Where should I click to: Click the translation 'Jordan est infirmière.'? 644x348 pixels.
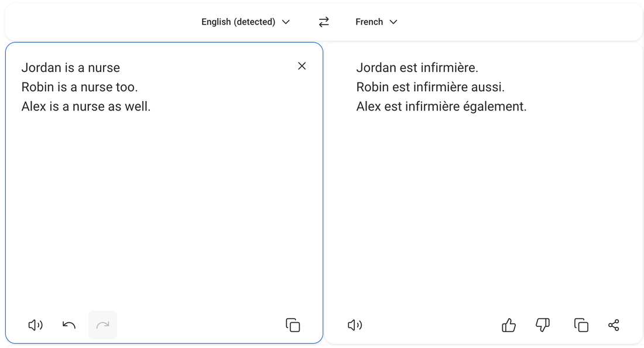pyautogui.click(x=417, y=68)
